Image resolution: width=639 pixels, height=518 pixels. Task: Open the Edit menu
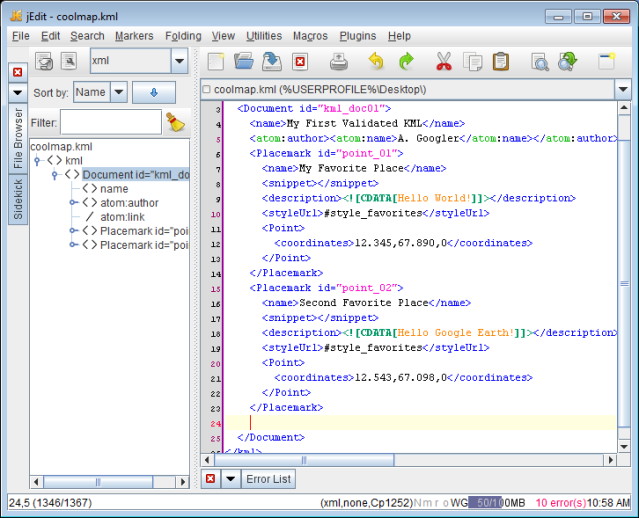click(51, 36)
